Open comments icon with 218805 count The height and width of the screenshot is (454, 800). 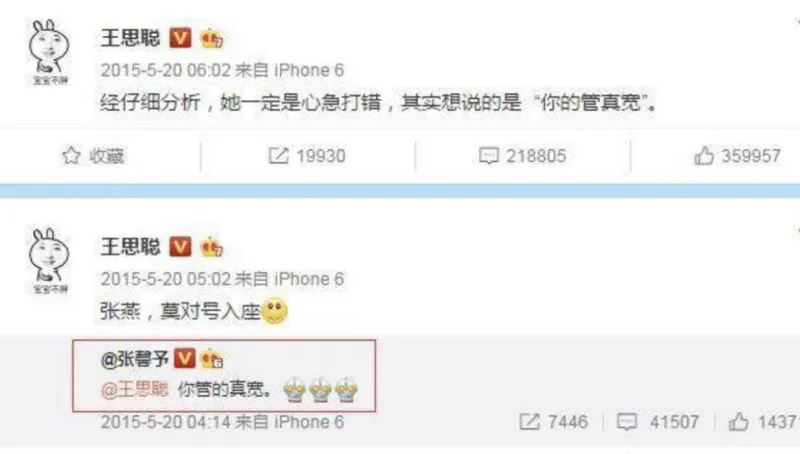[488, 156]
